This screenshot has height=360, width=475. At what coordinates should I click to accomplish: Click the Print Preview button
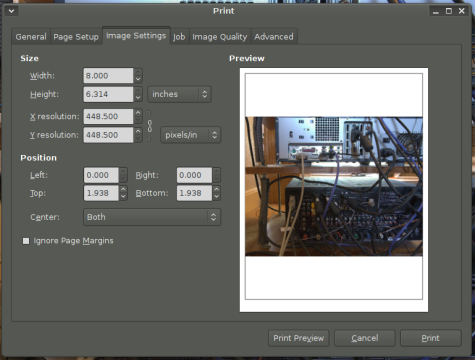pyautogui.click(x=299, y=338)
